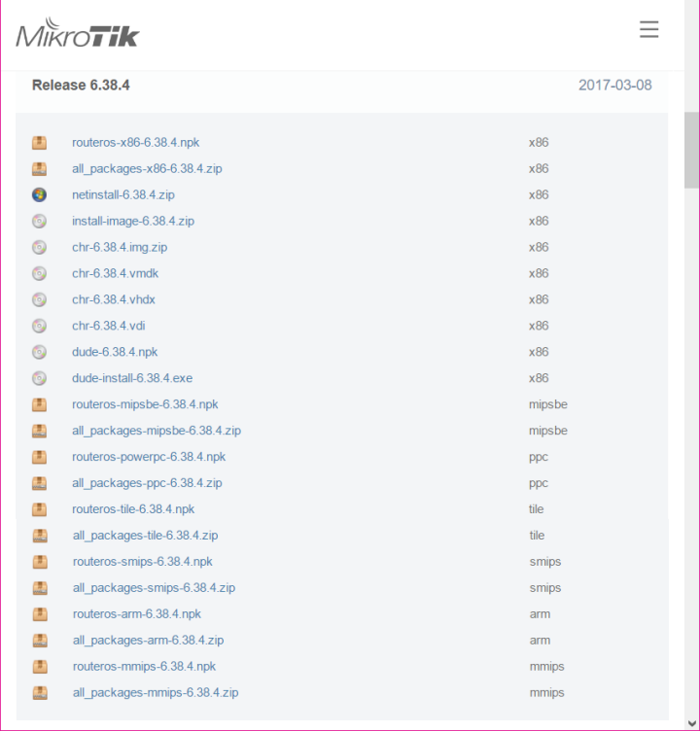Select the release date 2017-03-08
This screenshot has width=700, height=731.
pyautogui.click(x=614, y=85)
